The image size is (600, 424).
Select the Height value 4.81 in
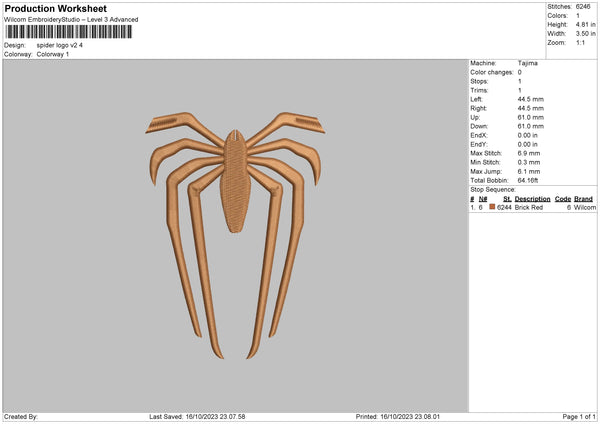point(585,24)
